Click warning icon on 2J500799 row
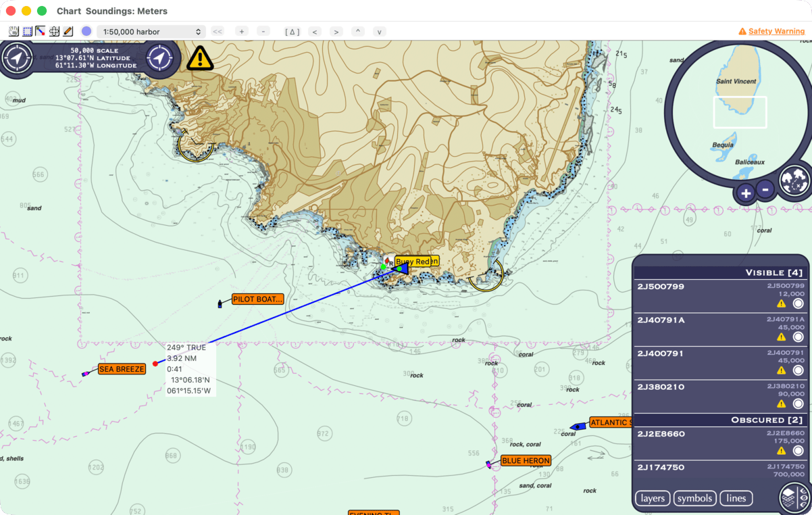812x515 pixels. (782, 303)
